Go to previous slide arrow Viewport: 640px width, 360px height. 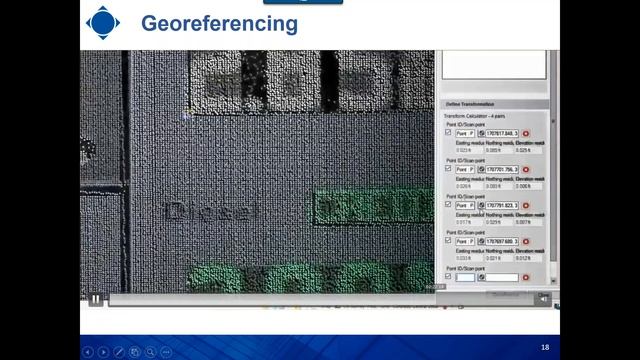[x=88, y=352]
